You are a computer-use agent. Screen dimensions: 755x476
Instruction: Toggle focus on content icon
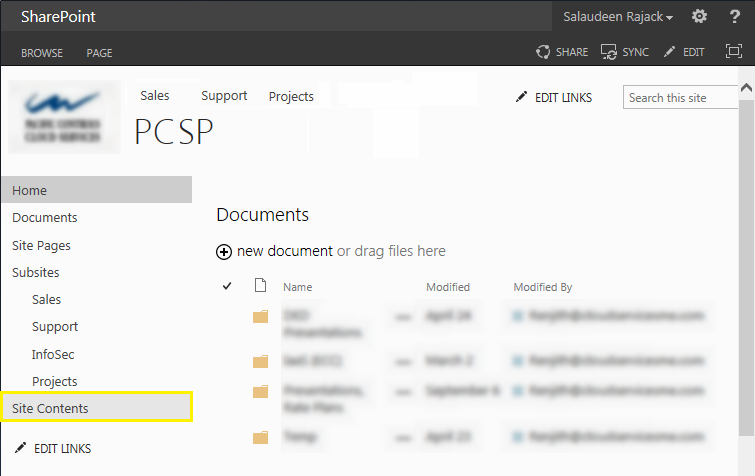point(734,52)
